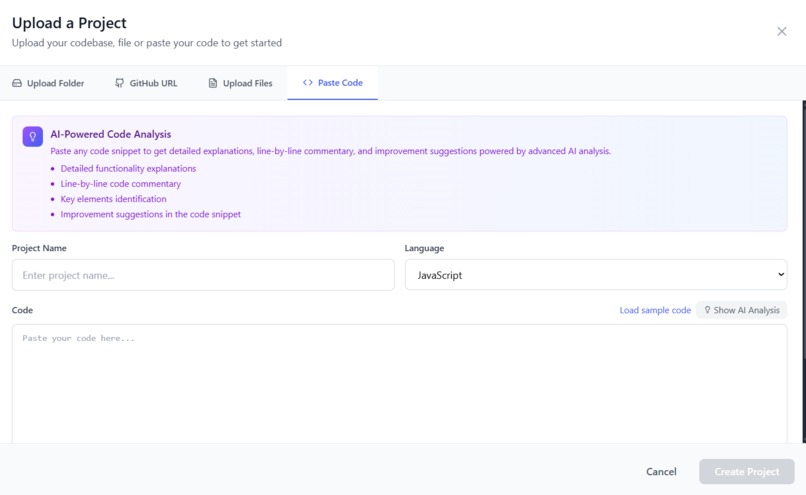Open the Language dropdown showing JavaScript

coord(596,275)
